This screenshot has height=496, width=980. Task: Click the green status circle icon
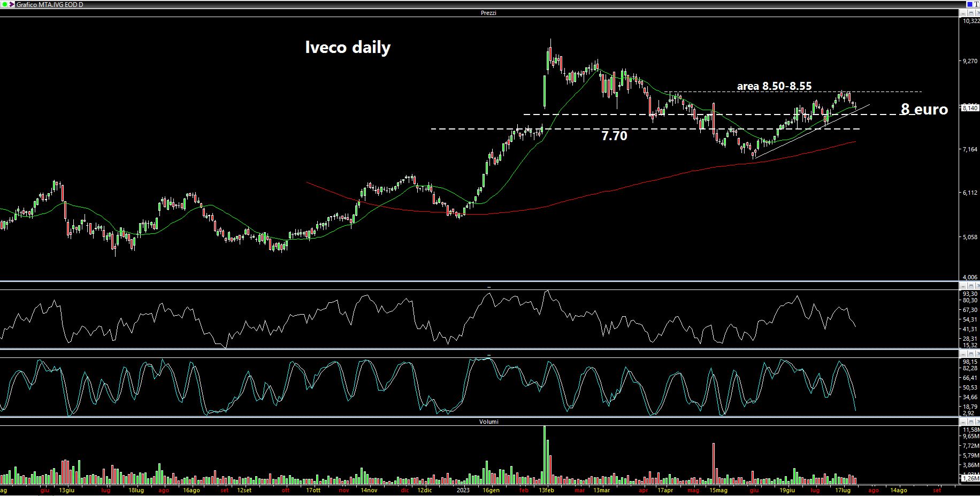tap(5, 4)
